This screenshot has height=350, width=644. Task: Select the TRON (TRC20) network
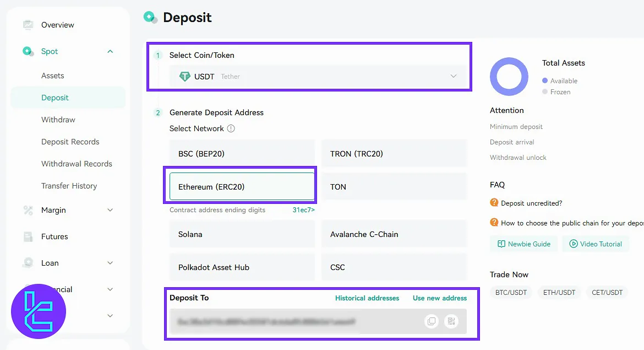point(394,154)
